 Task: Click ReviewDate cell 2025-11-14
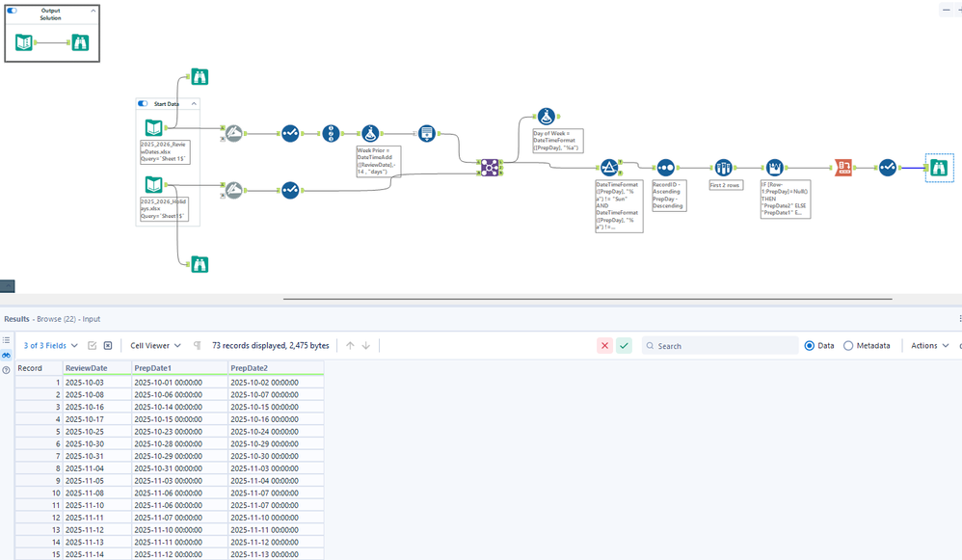[97, 554]
